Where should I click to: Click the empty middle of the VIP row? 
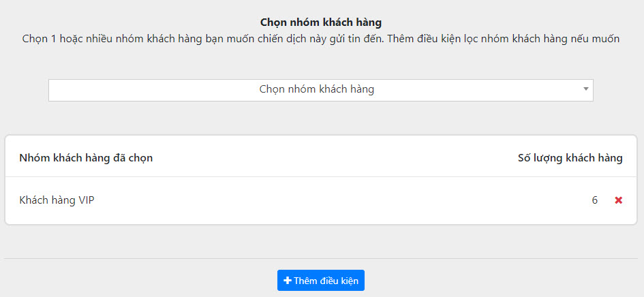click(327, 200)
